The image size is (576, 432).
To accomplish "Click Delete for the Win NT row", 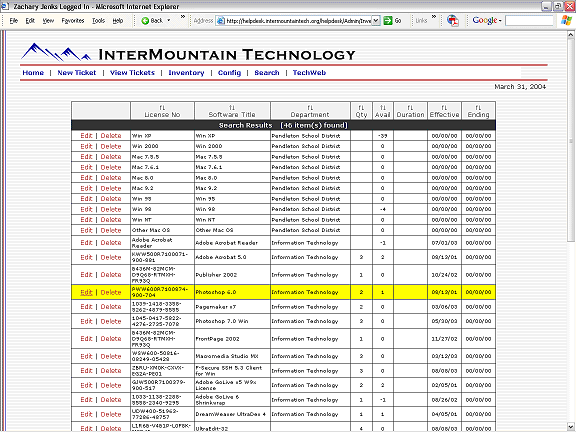I will [x=111, y=219].
